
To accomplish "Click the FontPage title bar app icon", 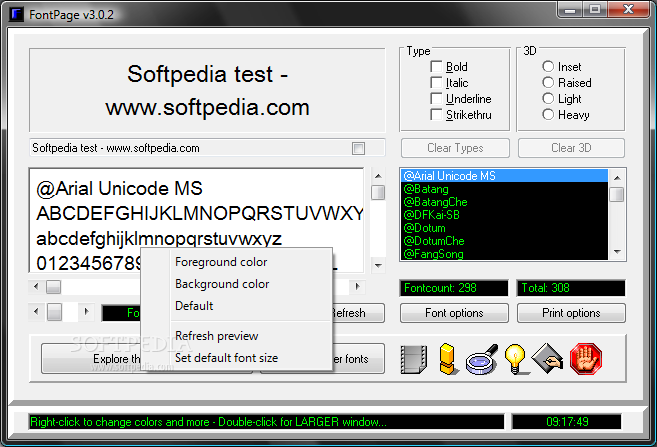I will click(16, 14).
